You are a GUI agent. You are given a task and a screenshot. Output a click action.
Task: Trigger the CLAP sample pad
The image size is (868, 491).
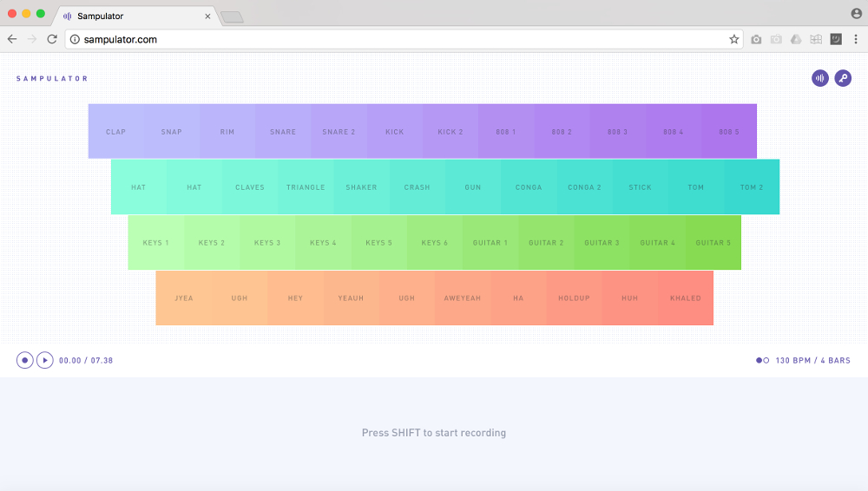tap(116, 132)
